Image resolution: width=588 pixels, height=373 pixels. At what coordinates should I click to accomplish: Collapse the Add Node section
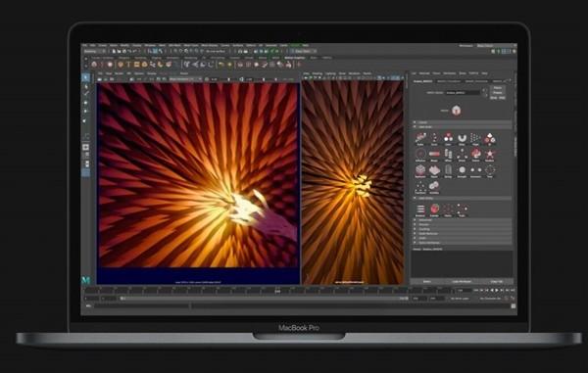(x=463, y=127)
